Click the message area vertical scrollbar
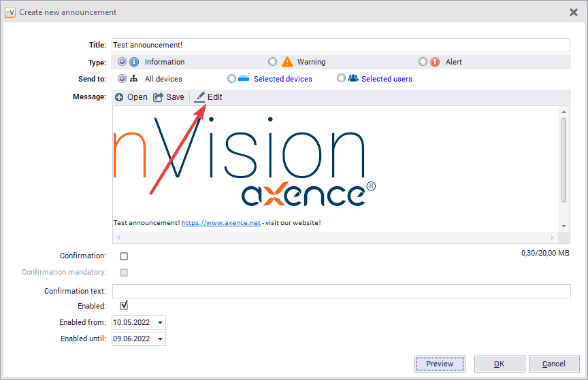This screenshot has height=380, width=588. click(x=563, y=160)
